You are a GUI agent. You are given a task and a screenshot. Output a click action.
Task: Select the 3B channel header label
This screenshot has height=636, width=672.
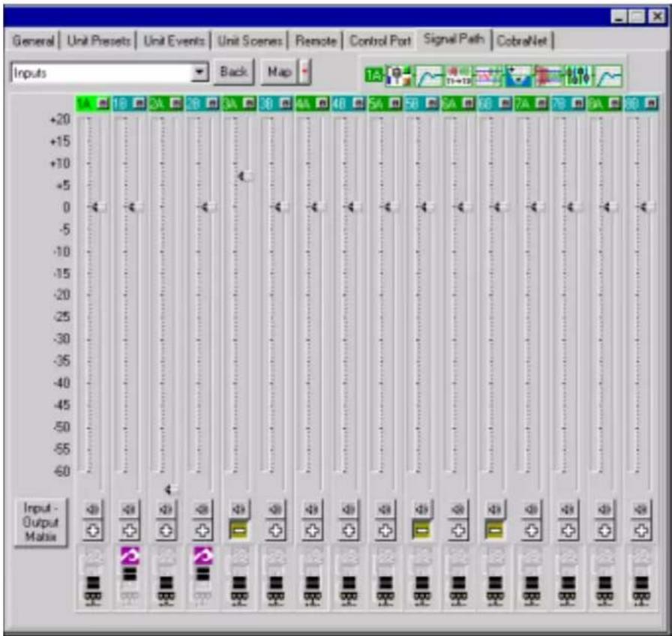pyautogui.click(x=268, y=103)
